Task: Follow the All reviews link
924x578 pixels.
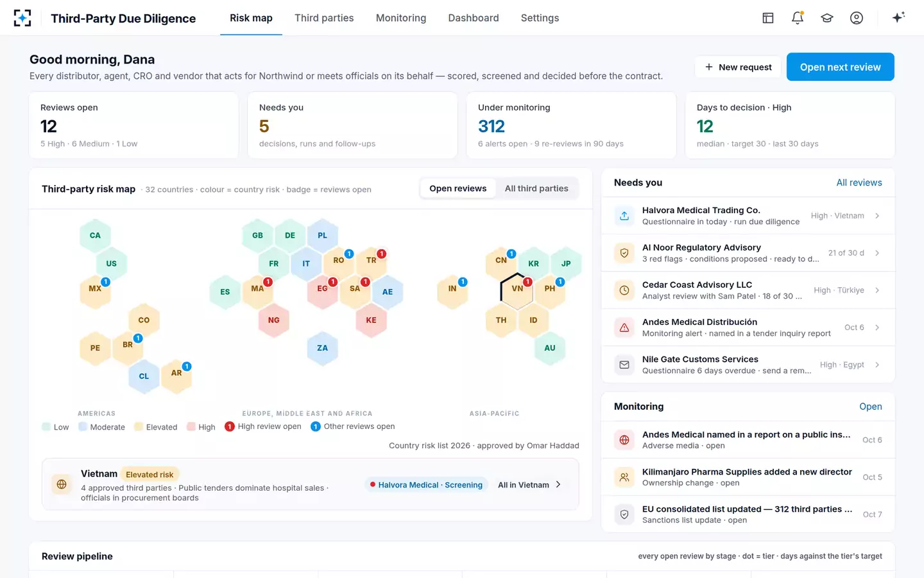Action: coord(859,182)
